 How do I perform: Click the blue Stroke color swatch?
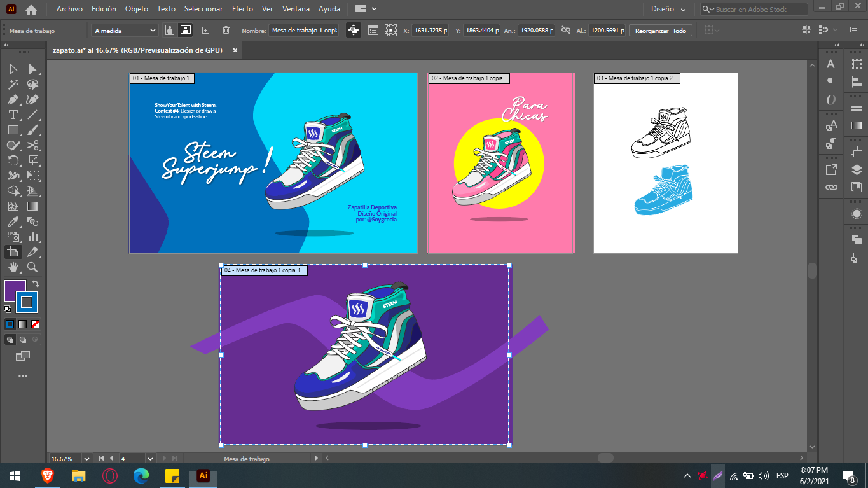(27, 302)
